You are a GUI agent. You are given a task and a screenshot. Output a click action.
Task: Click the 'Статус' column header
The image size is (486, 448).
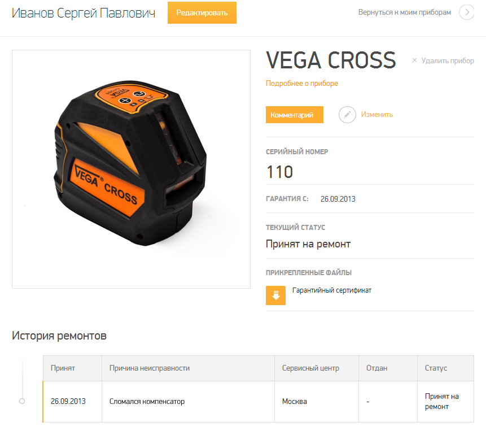coord(436,368)
